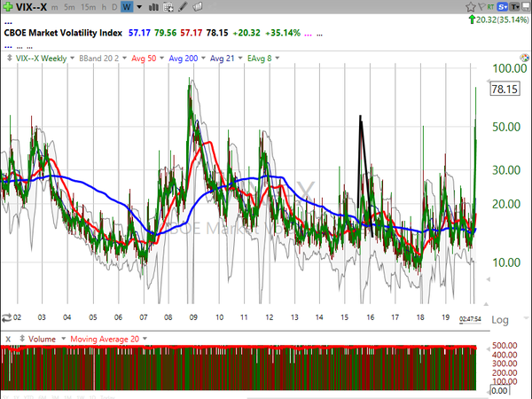Click the Volume pane move-handle arrows

coord(22,339)
